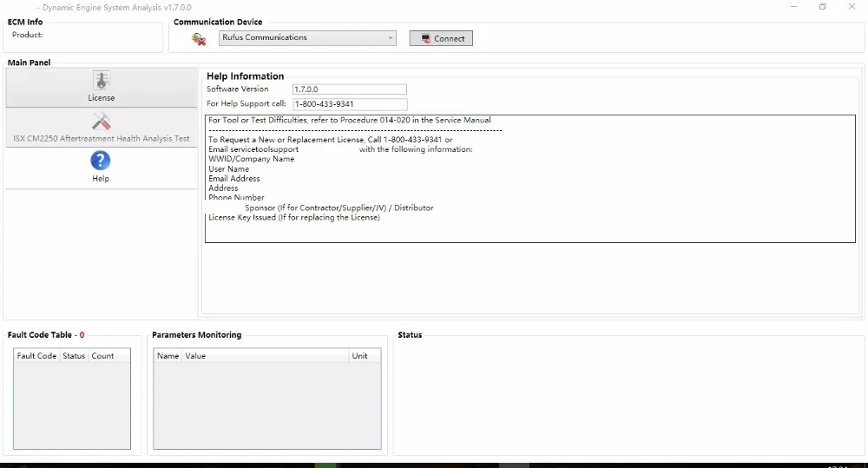
Task: Click the Status column header in fault table
Action: pos(74,356)
